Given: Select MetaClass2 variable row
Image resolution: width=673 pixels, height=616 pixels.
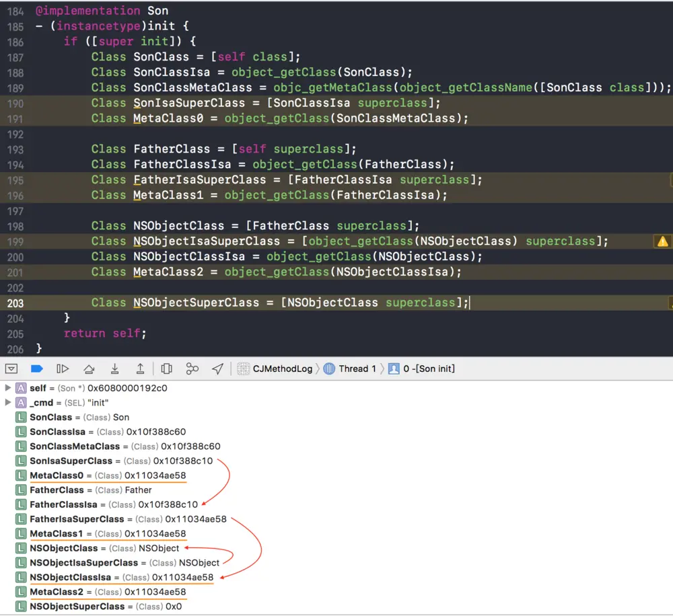Looking at the screenshot, I should pyautogui.click(x=101, y=592).
